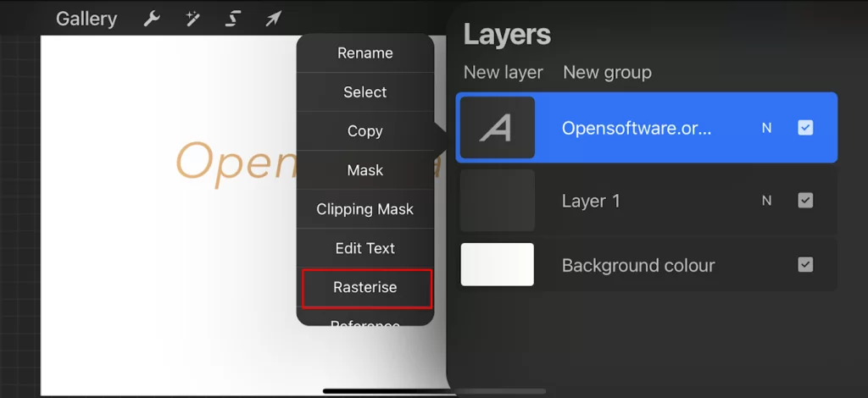Image resolution: width=868 pixels, height=398 pixels.
Task: Toggle visibility of Layer 1
Action: coord(805,201)
